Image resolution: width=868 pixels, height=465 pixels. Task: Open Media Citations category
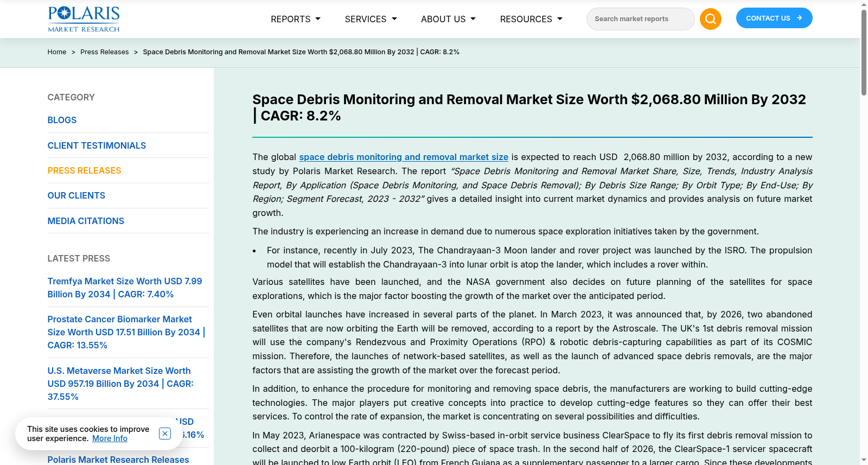pyautogui.click(x=86, y=221)
